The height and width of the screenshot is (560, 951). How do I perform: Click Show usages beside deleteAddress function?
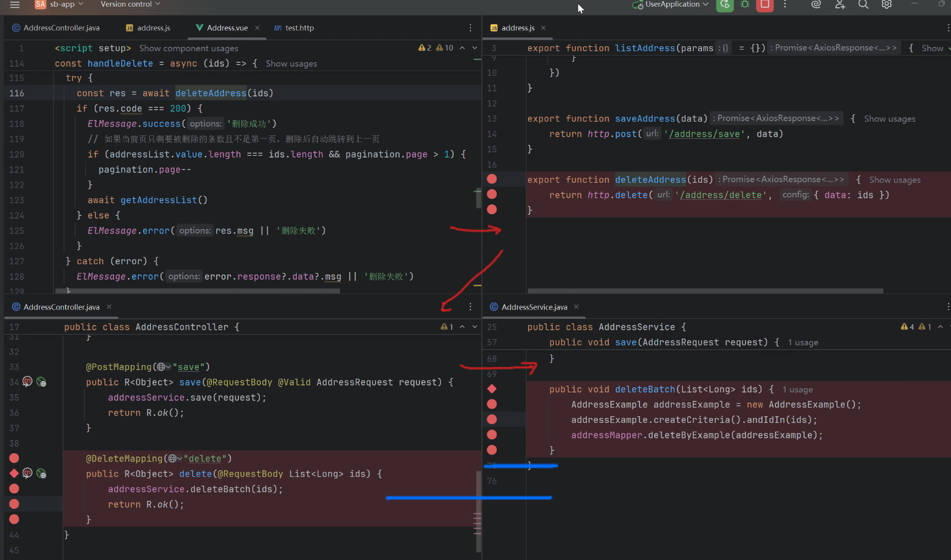895,180
